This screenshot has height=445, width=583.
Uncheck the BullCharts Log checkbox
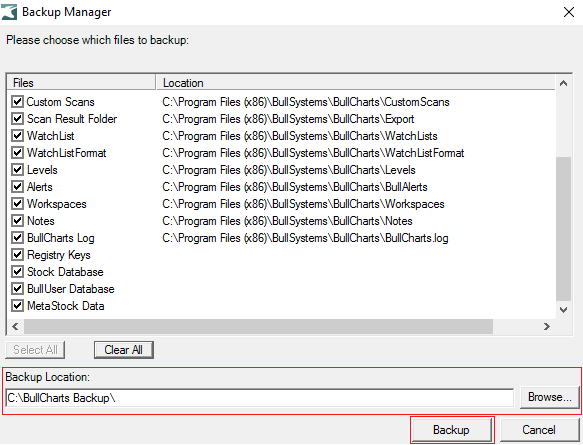(17, 238)
